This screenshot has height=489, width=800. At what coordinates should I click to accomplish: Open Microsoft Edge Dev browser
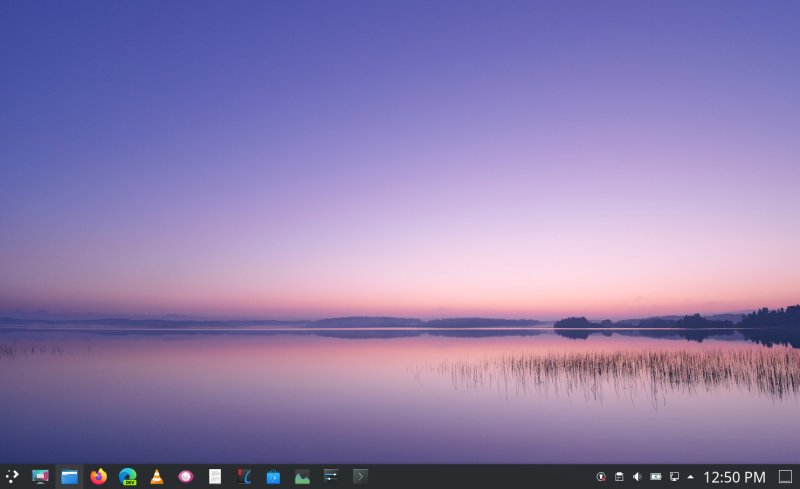click(x=127, y=477)
